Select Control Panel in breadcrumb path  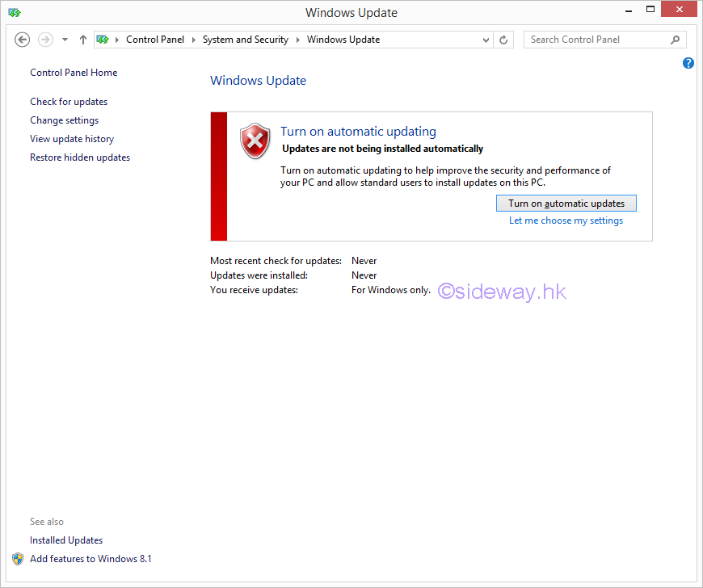(x=155, y=40)
